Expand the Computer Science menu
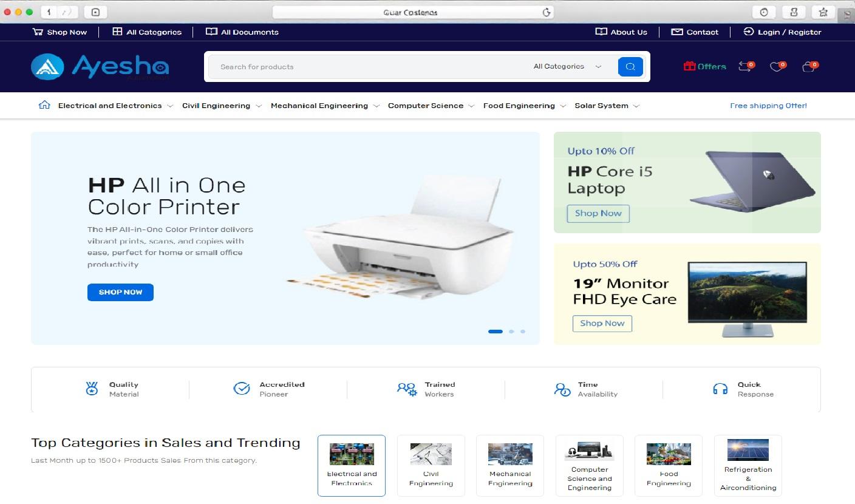 point(426,105)
